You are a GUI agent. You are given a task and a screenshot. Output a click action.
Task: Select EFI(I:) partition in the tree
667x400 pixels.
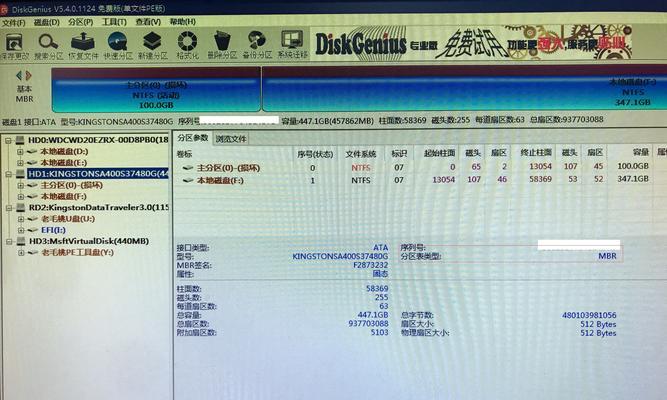point(53,230)
